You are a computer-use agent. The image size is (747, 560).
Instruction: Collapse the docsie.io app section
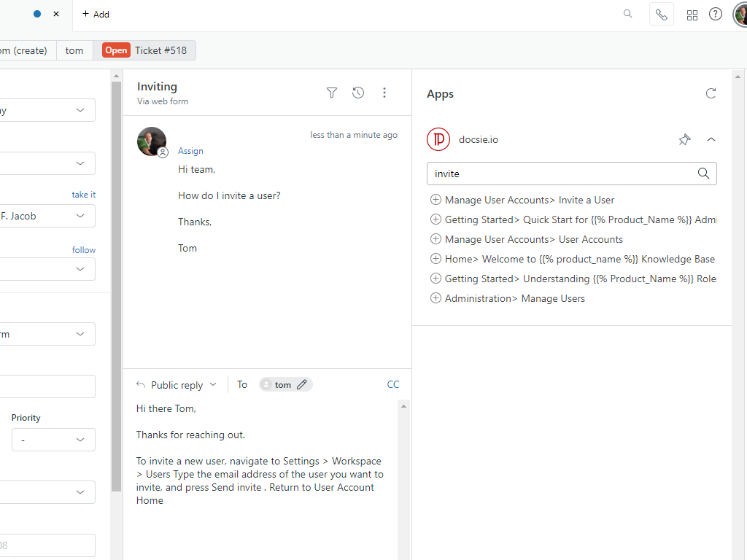point(711,139)
